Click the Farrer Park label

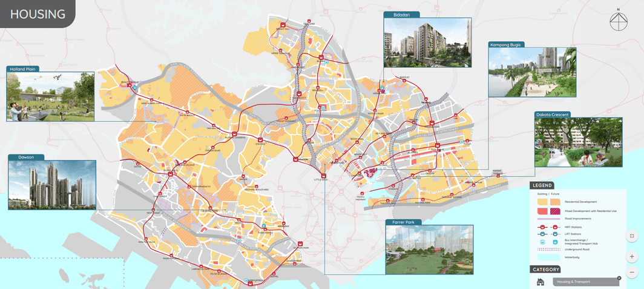(403, 222)
